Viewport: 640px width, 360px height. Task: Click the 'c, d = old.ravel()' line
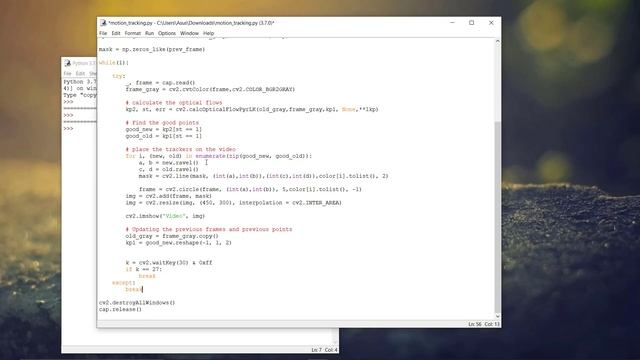169,169
